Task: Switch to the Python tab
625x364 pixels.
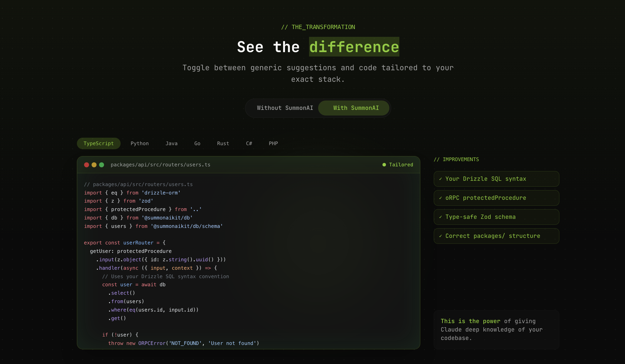Action: (x=139, y=144)
